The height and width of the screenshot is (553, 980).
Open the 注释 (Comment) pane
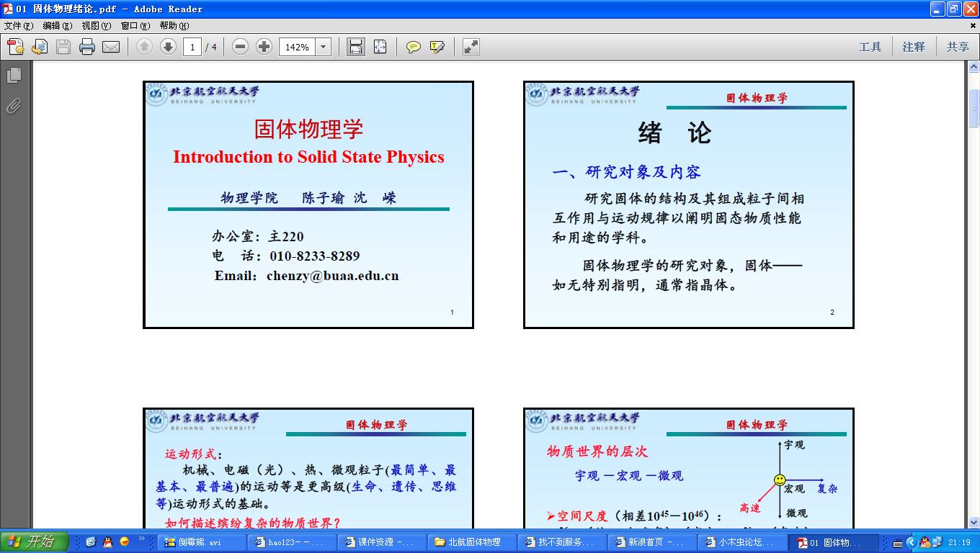[914, 47]
